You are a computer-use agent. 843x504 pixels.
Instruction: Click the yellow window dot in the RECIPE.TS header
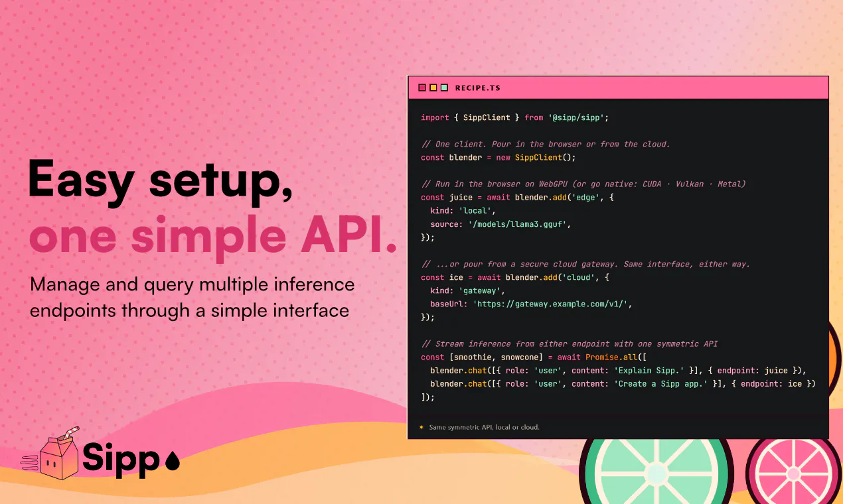coord(433,88)
